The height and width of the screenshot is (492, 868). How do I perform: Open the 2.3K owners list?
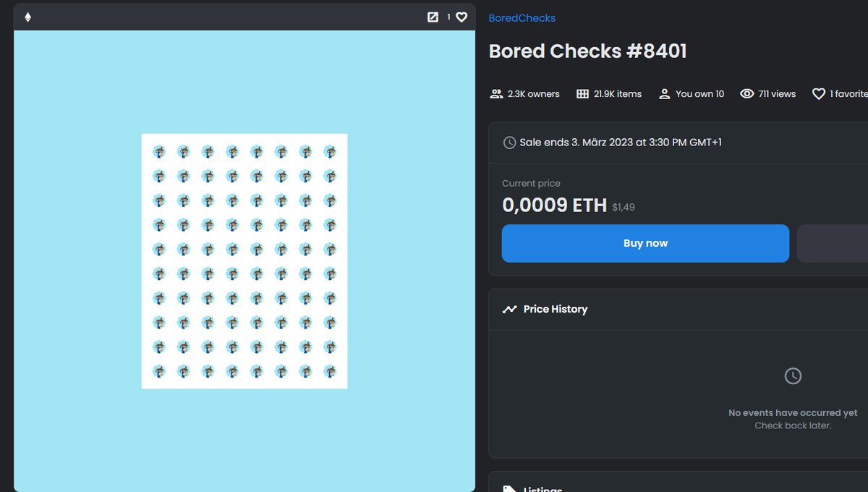(x=534, y=94)
